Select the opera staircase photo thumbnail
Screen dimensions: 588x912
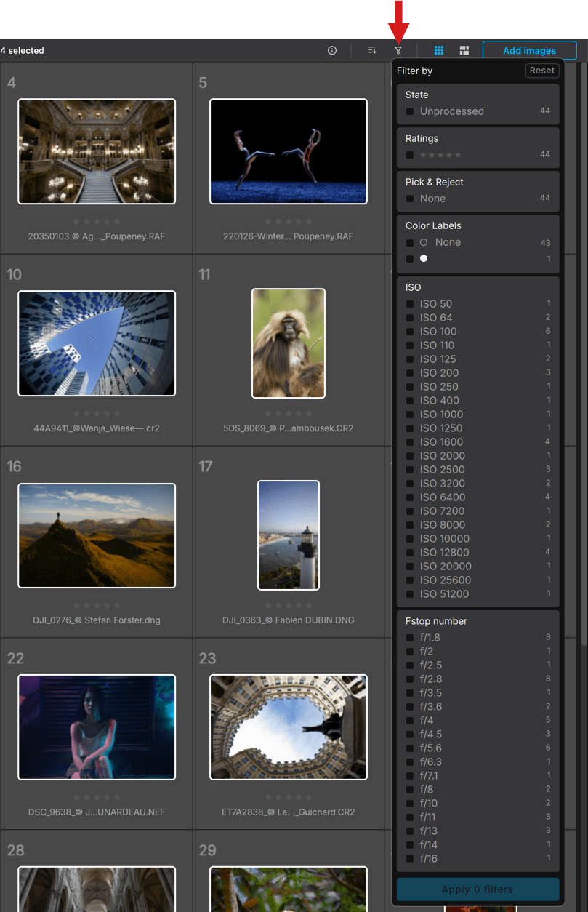(97, 151)
